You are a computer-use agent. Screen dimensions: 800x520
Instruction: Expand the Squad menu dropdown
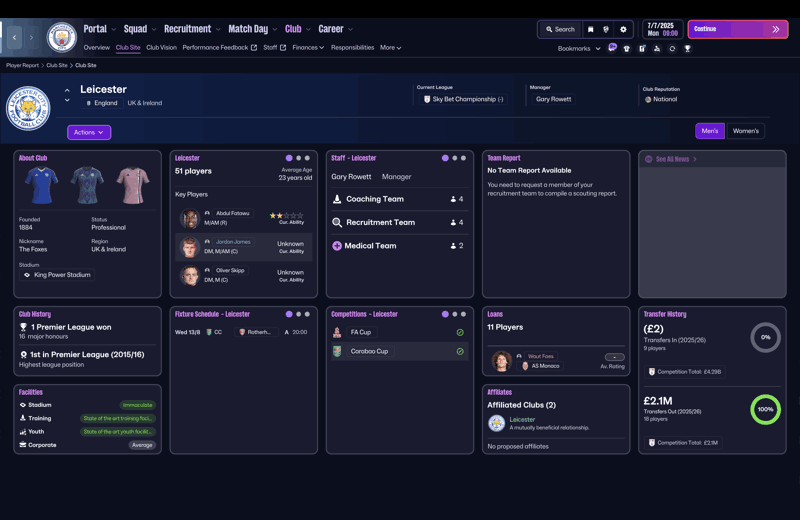[x=154, y=30]
